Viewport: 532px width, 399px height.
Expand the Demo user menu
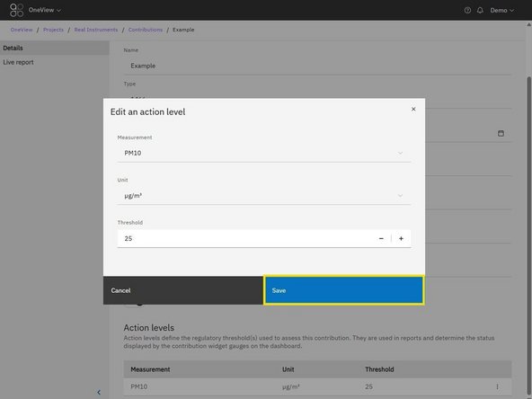(x=501, y=10)
